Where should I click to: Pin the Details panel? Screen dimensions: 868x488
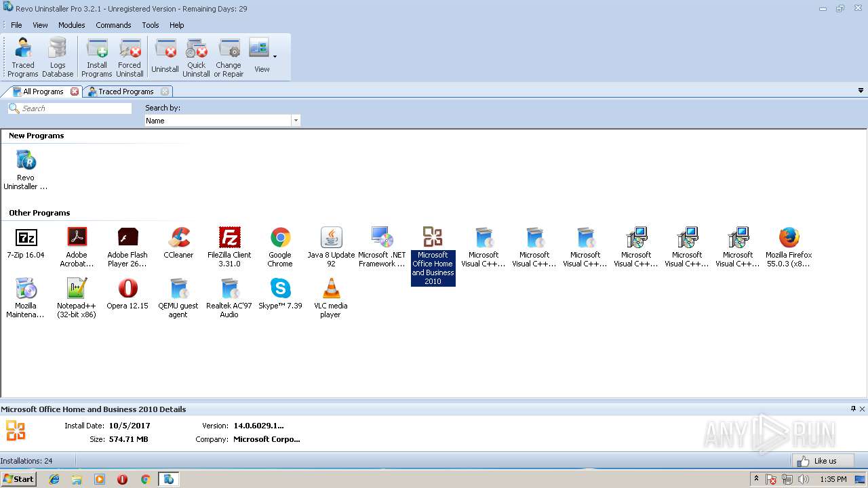tap(853, 409)
